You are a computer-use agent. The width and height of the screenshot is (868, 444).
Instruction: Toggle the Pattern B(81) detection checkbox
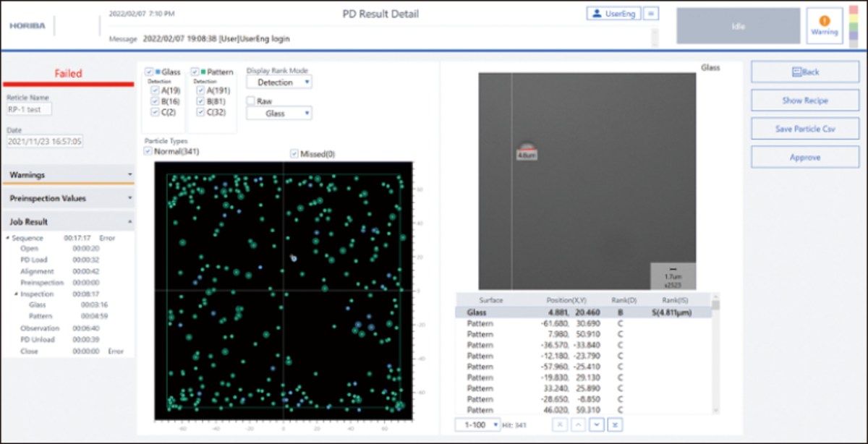pyautogui.click(x=201, y=101)
